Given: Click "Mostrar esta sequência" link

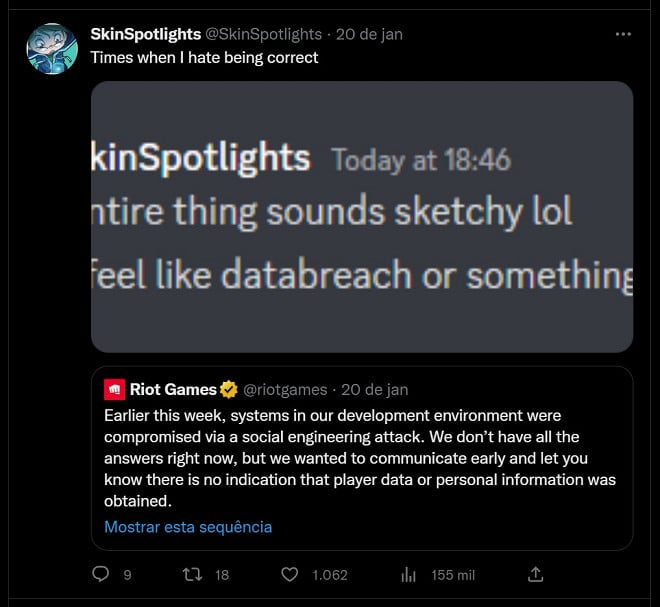Looking at the screenshot, I should (x=188, y=526).
